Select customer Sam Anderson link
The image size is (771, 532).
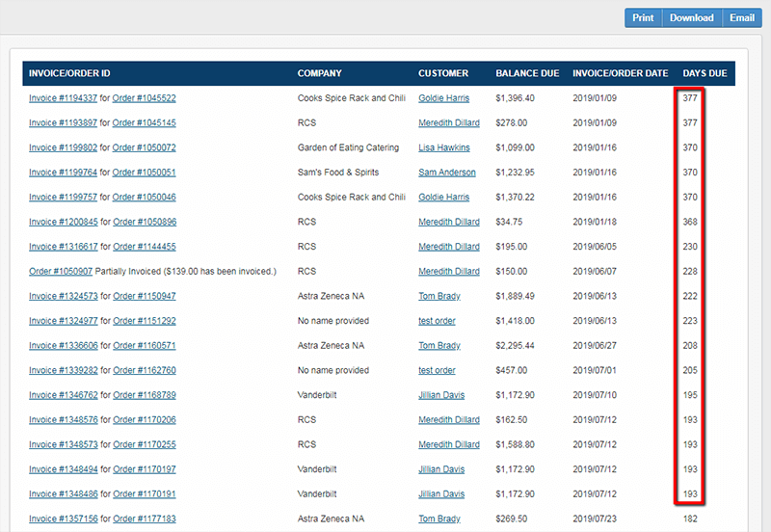click(x=446, y=173)
